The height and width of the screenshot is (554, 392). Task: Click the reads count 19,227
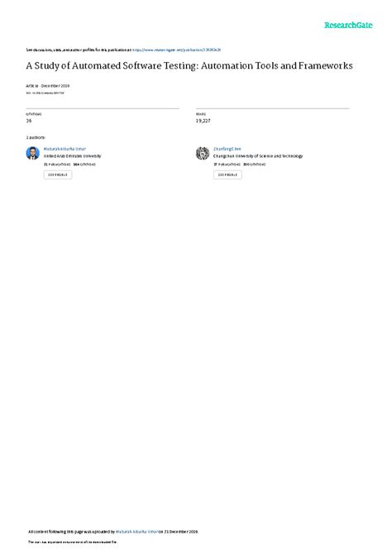point(203,121)
